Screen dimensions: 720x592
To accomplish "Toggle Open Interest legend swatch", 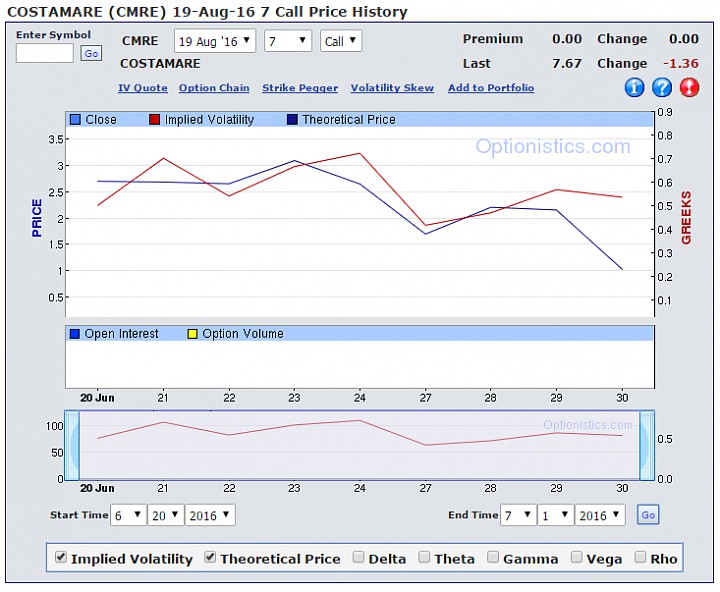I will click(75, 334).
